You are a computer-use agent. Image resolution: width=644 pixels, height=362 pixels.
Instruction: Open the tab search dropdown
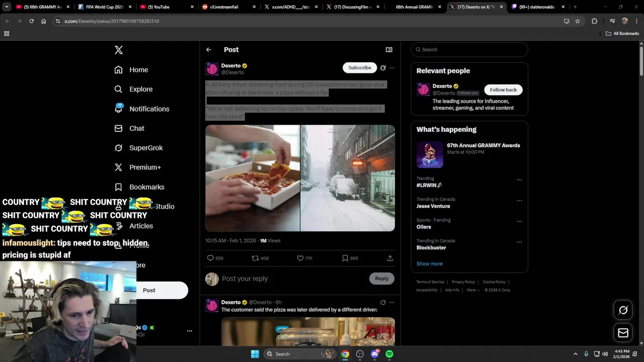click(7, 7)
